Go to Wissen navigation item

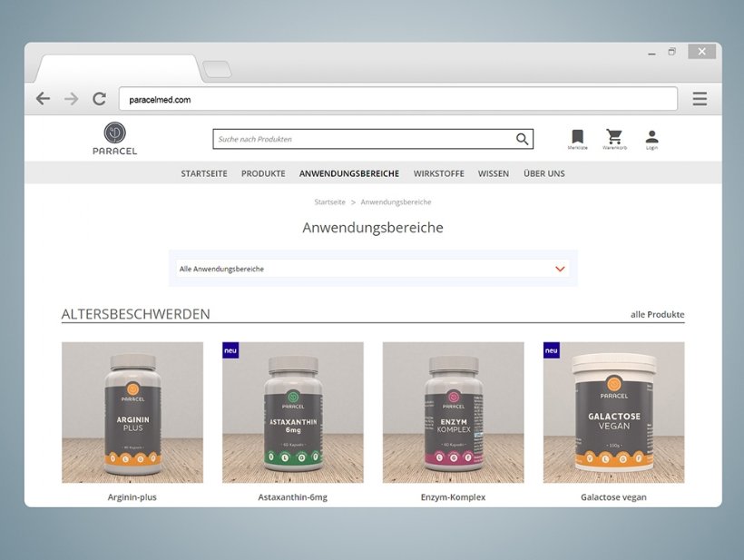click(x=494, y=173)
